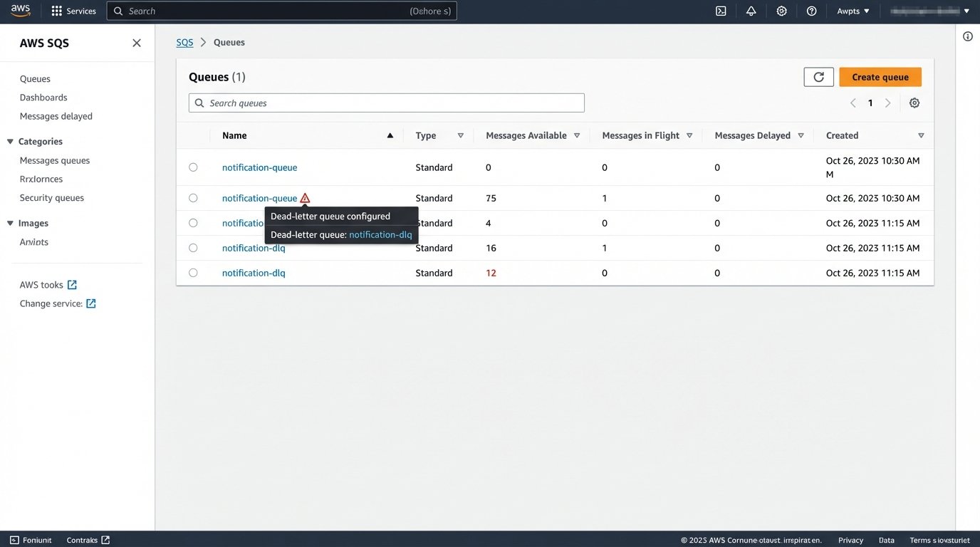Open the Services menu
980x547 pixels.
click(73, 11)
